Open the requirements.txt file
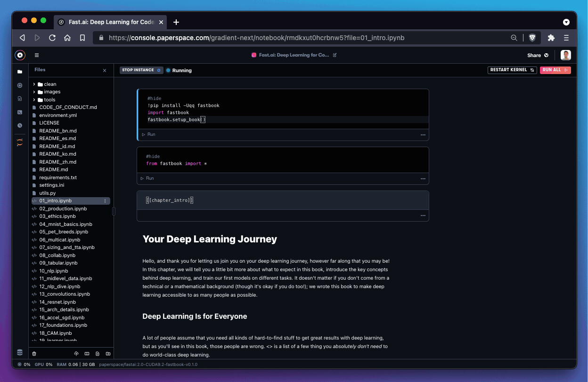Image resolution: width=588 pixels, height=382 pixels. [x=58, y=177]
